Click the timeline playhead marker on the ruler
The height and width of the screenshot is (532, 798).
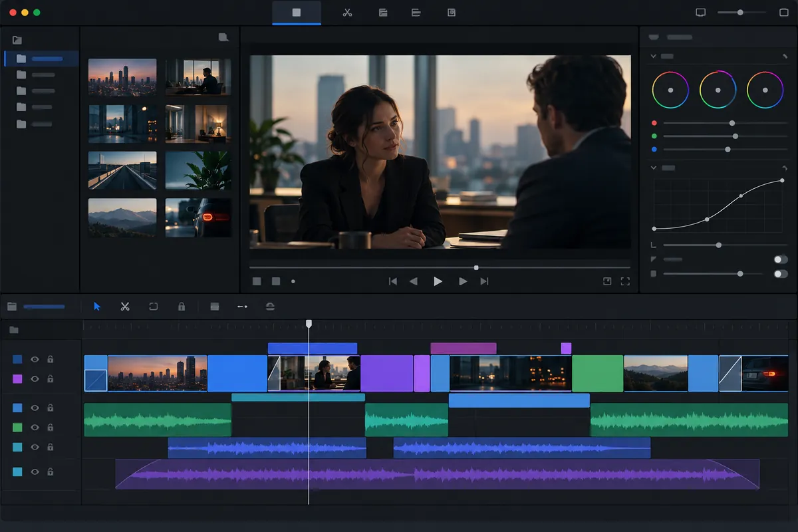[309, 324]
